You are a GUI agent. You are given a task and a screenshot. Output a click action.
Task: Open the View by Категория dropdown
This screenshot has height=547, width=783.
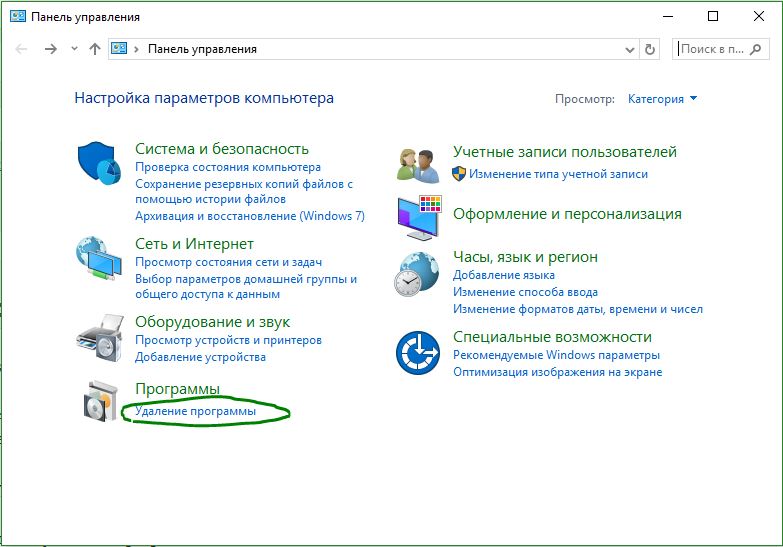662,99
